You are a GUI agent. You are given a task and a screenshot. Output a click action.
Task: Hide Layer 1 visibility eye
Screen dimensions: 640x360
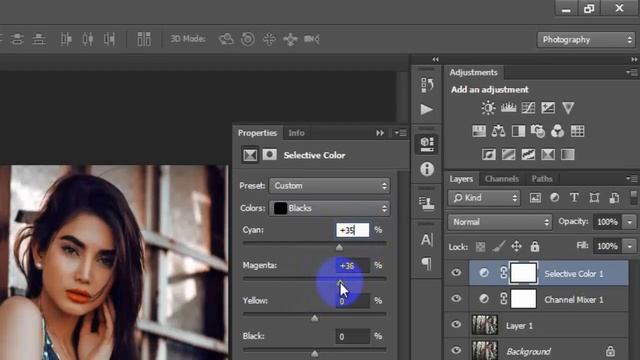456,325
